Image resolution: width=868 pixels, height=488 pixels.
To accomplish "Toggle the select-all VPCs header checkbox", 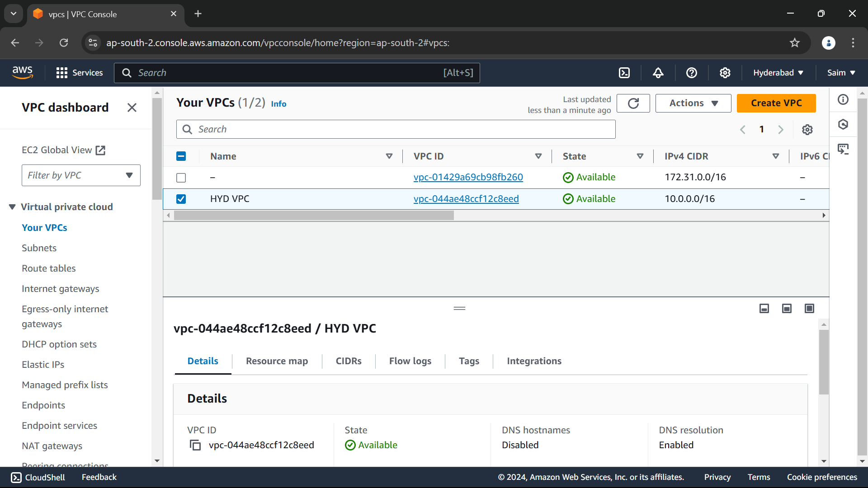I will coord(181,156).
